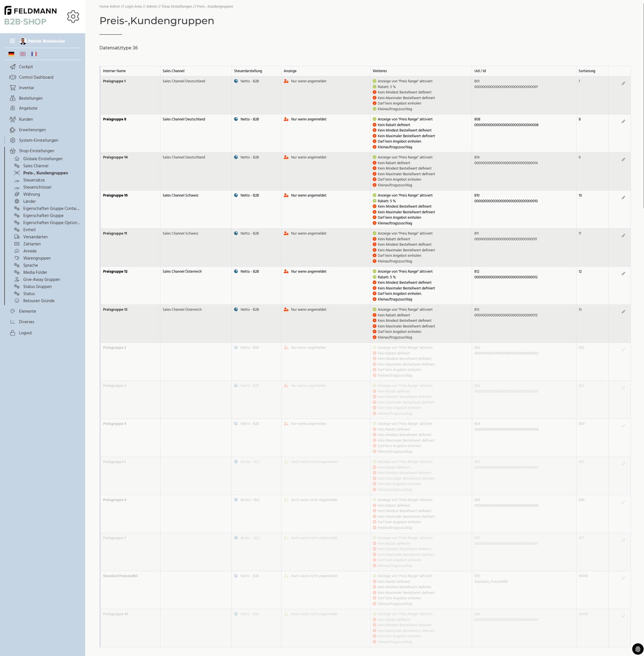Select Steuersätze submenu item
The width and height of the screenshot is (644, 656).
click(x=34, y=180)
